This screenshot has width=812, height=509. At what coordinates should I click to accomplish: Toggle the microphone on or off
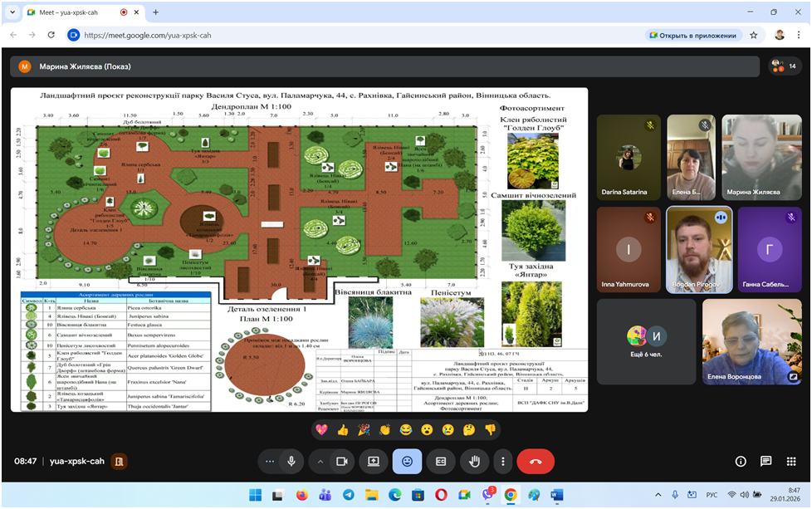coord(291,461)
